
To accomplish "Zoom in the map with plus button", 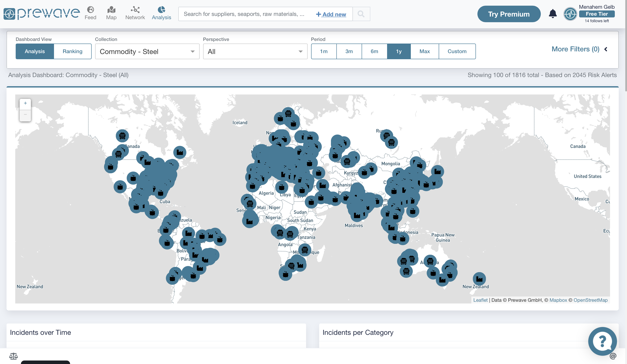I will point(25,103).
